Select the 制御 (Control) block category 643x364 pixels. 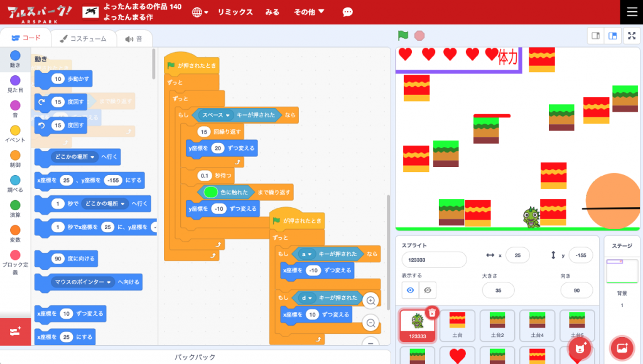tap(15, 159)
